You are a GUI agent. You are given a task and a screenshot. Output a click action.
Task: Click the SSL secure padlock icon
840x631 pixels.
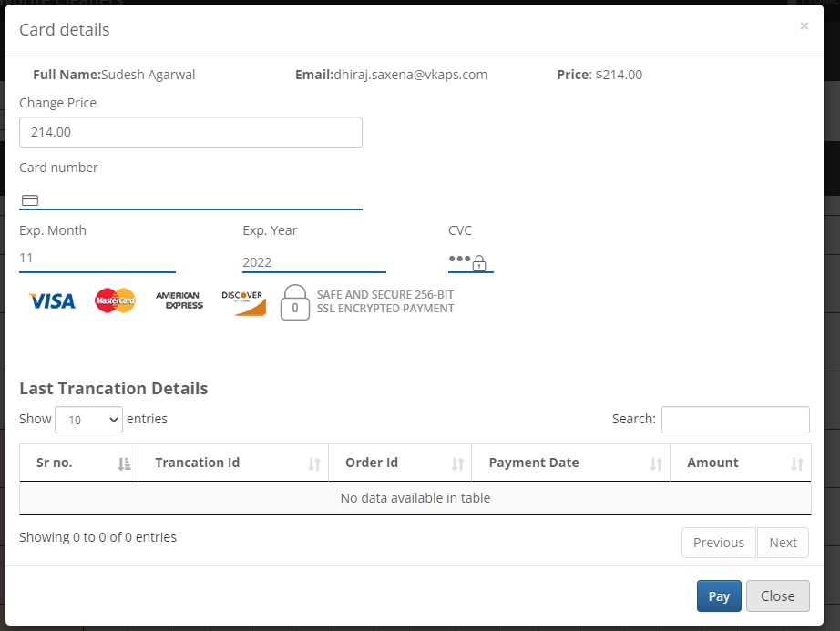294,302
